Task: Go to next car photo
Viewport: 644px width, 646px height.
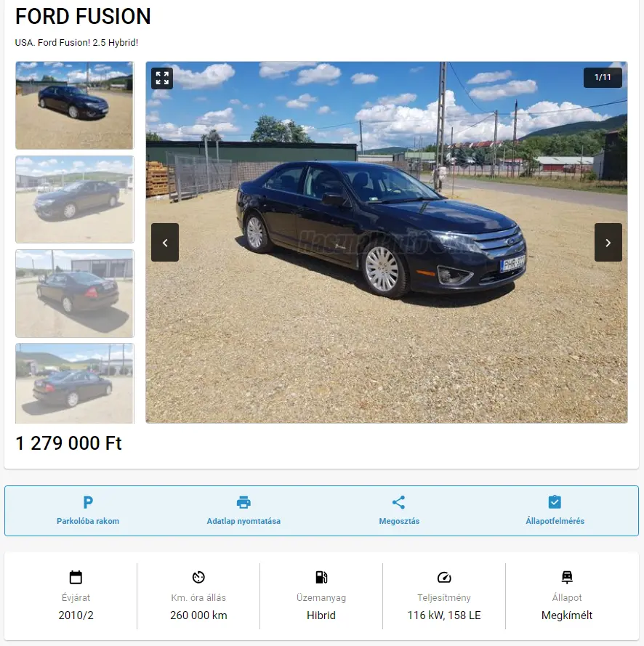Action: 608,243
